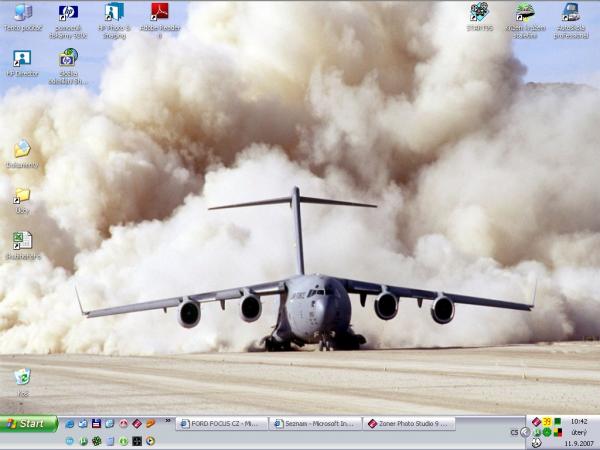600x450 pixels.
Task: Launch the film camera shortcut icon
Action: click(x=479, y=13)
